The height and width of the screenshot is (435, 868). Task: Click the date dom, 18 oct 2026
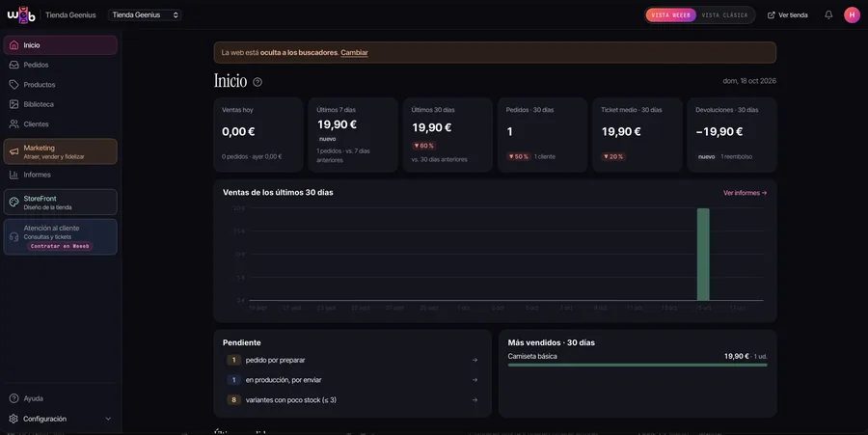(749, 81)
